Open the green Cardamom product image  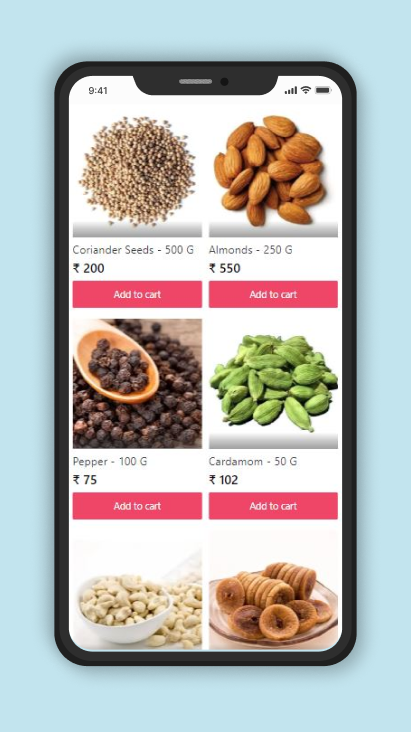[x=273, y=384]
